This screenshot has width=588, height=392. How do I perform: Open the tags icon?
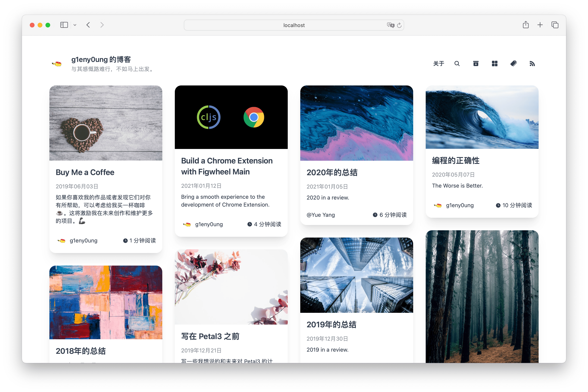[514, 64]
